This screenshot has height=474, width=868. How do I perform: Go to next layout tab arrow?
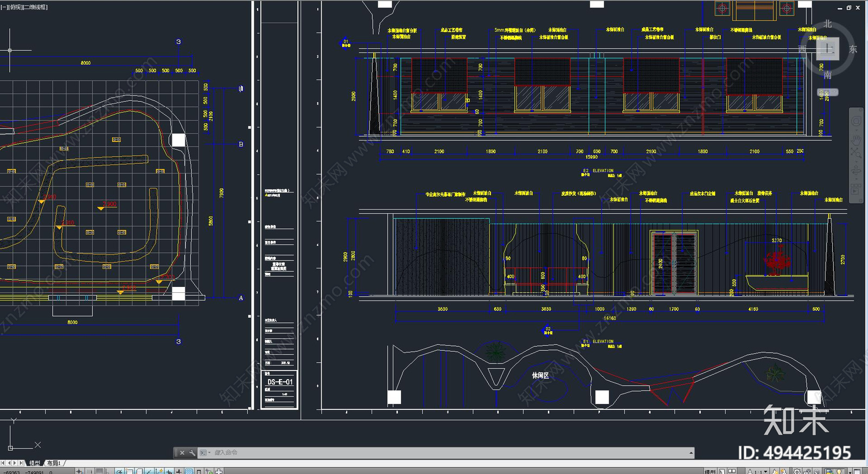pyautogui.click(x=15, y=463)
